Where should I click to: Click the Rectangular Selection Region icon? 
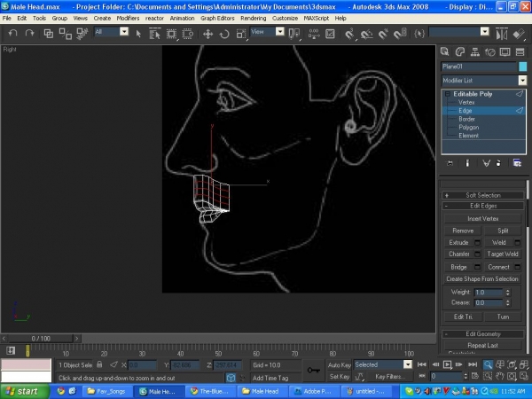pyautogui.click(x=171, y=34)
